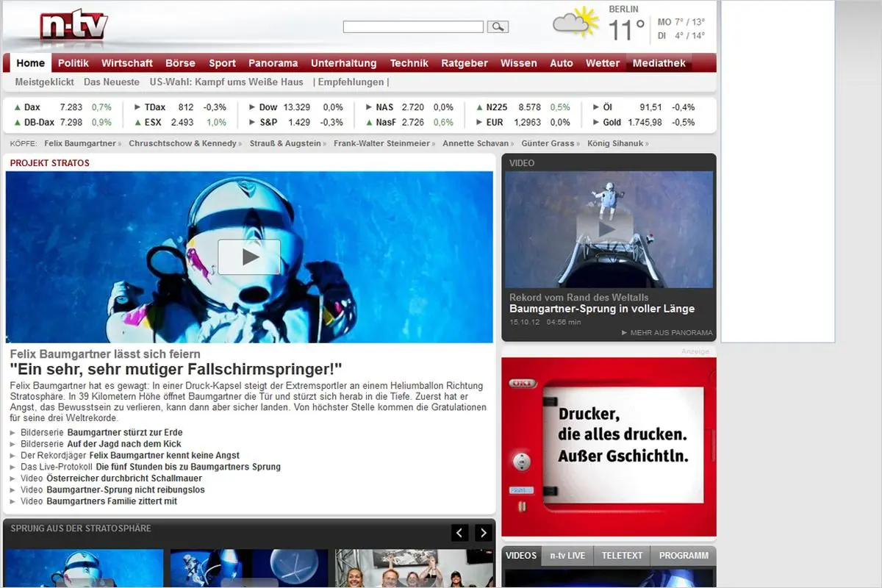This screenshot has height=588, width=882.
Task: Click the carousel left arrow
Action: coord(459,532)
